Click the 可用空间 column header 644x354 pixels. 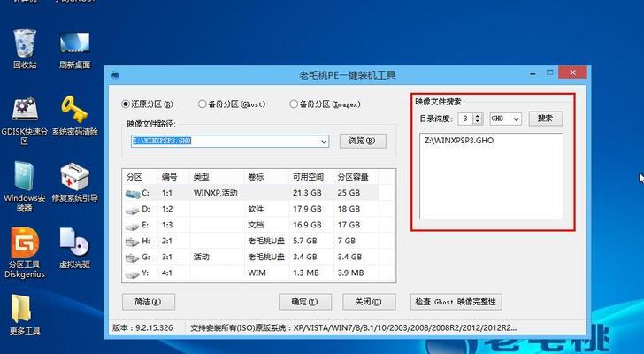point(308,177)
